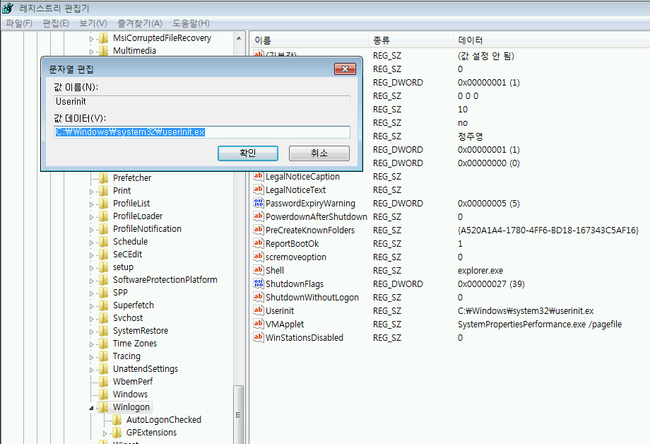
Task: Select the ProfileLoader folder icon
Action: click(104, 216)
